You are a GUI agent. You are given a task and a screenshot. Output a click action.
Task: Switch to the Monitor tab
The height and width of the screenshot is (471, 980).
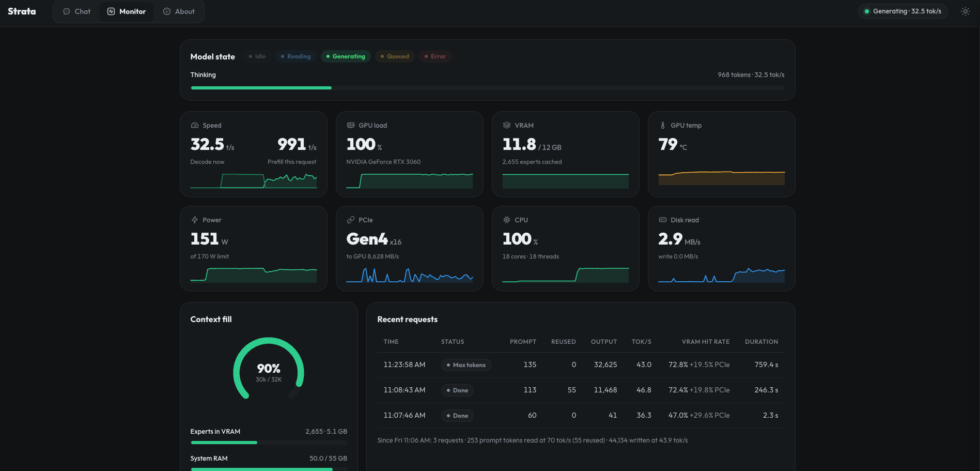coord(127,11)
